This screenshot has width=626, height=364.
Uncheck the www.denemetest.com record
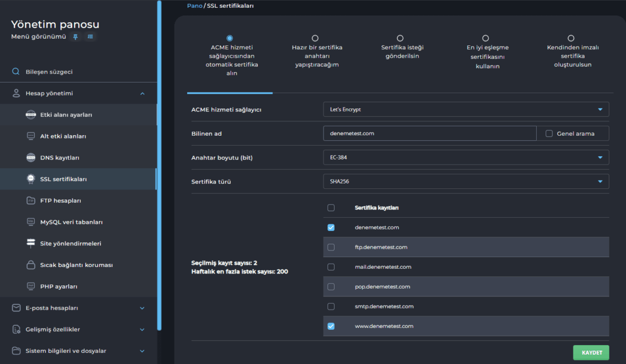pos(331,326)
